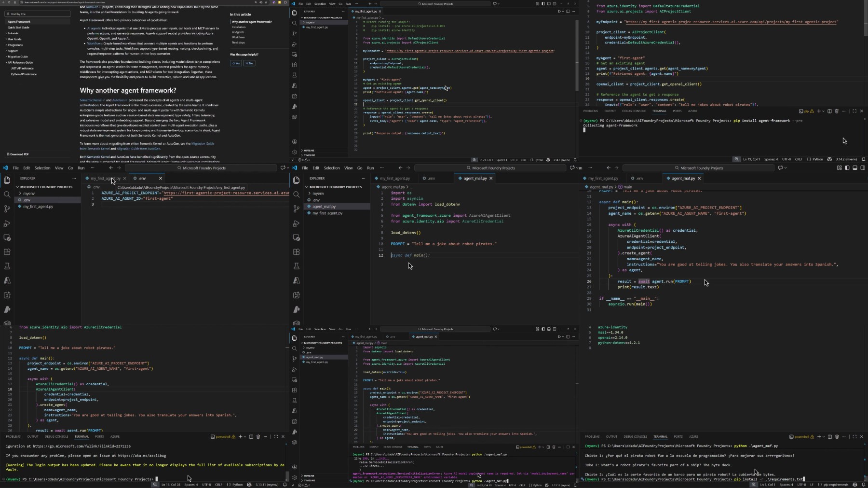Click Download PDF in the docs sidebar
This screenshot has height=488, width=868.
pos(19,154)
